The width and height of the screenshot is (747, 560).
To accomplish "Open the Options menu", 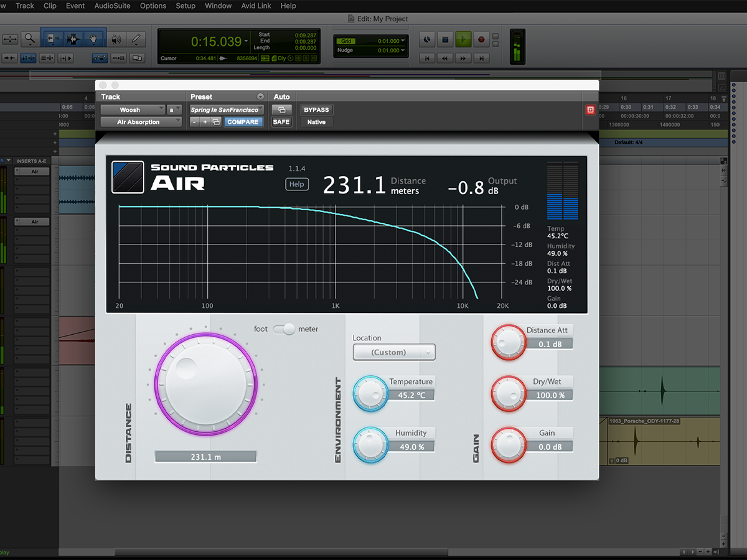I will tap(153, 6).
